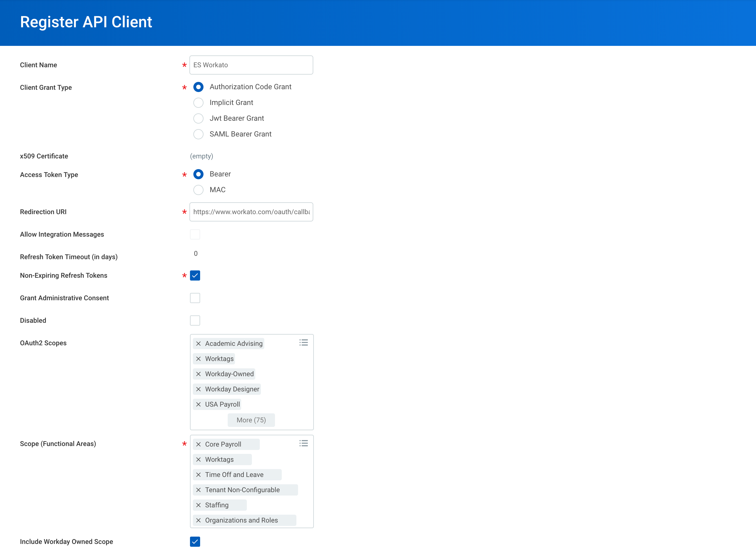The height and width of the screenshot is (558, 756).
Task: Toggle Allow Integration Messages checkbox
Action: [x=195, y=235]
